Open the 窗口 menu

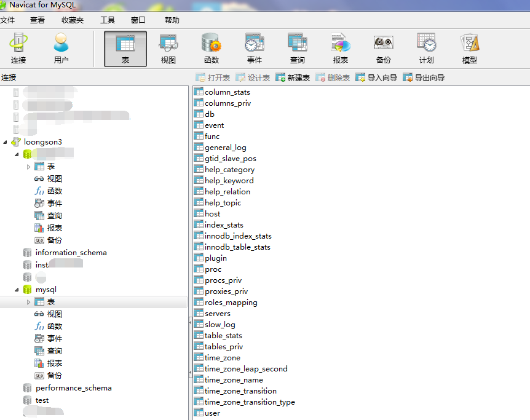(x=138, y=20)
